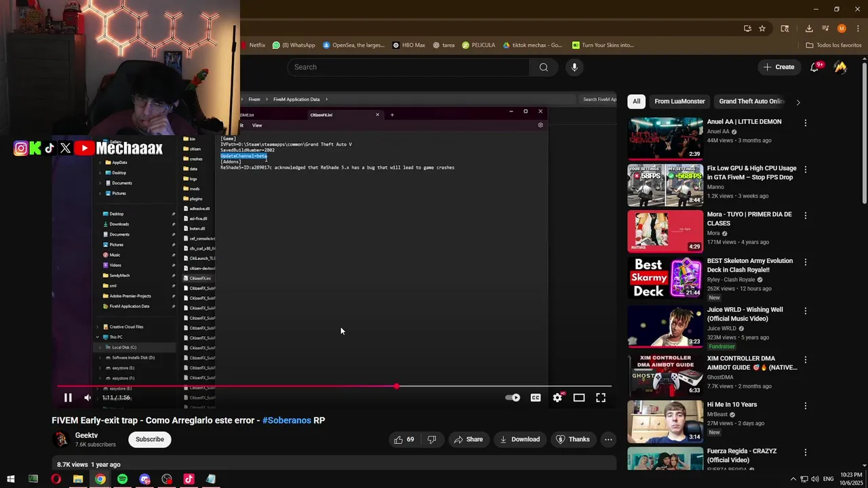This screenshot has width=868, height=488.
Task: Open more actions ellipsis beside Thanks
Action: [608, 439]
